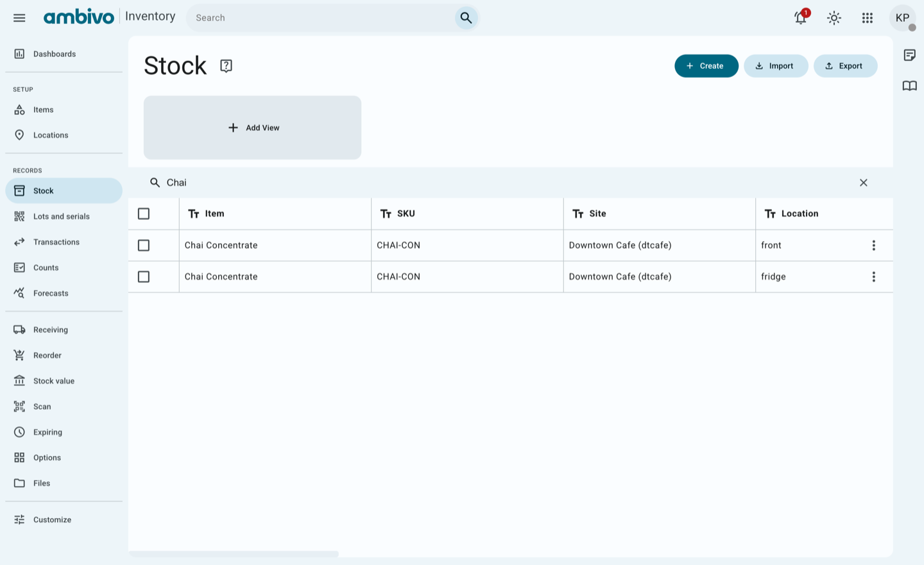924x565 pixels.
Task: Sort by the Site column header
Action: (660, 214)
